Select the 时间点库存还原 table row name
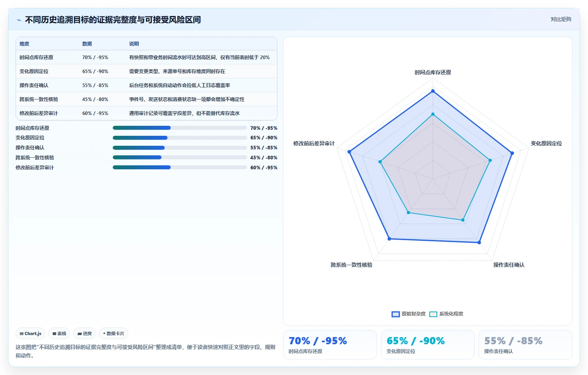588x375 pixels. 36,58
